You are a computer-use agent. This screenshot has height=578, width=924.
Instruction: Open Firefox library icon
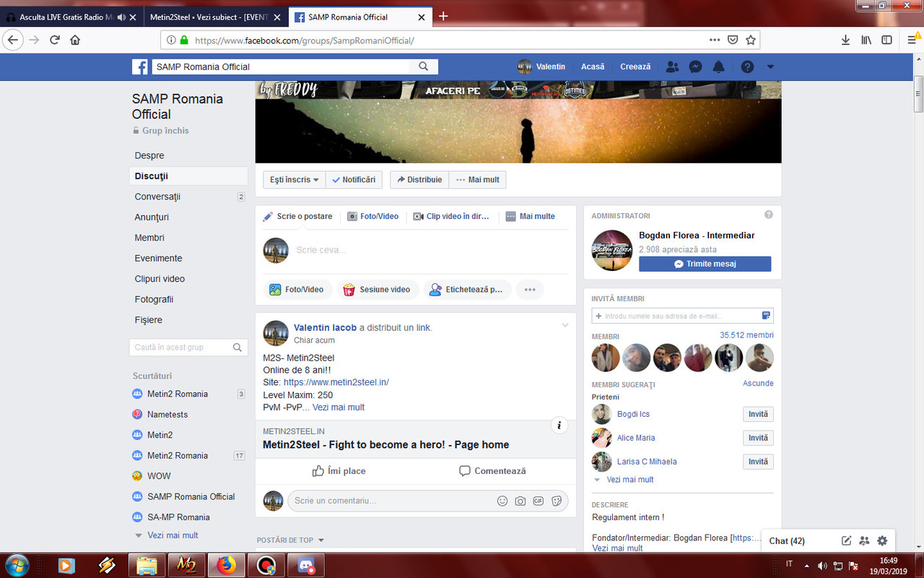click(866, 40)
